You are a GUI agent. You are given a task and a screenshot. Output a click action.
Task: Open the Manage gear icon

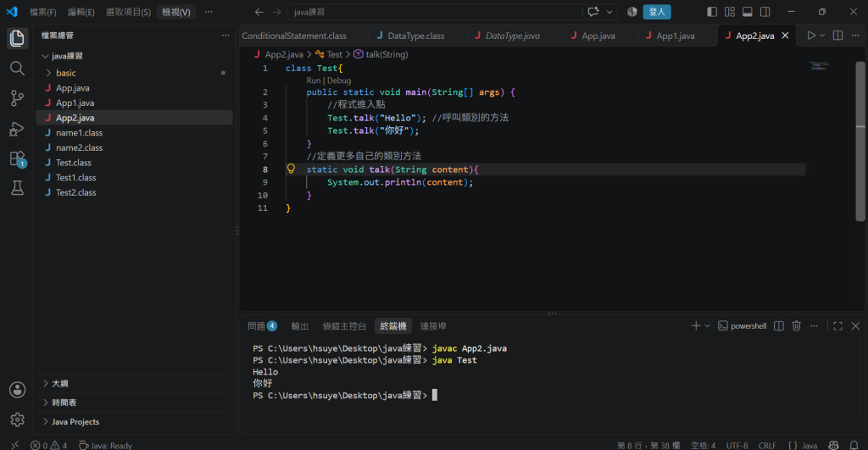point(17,419)
